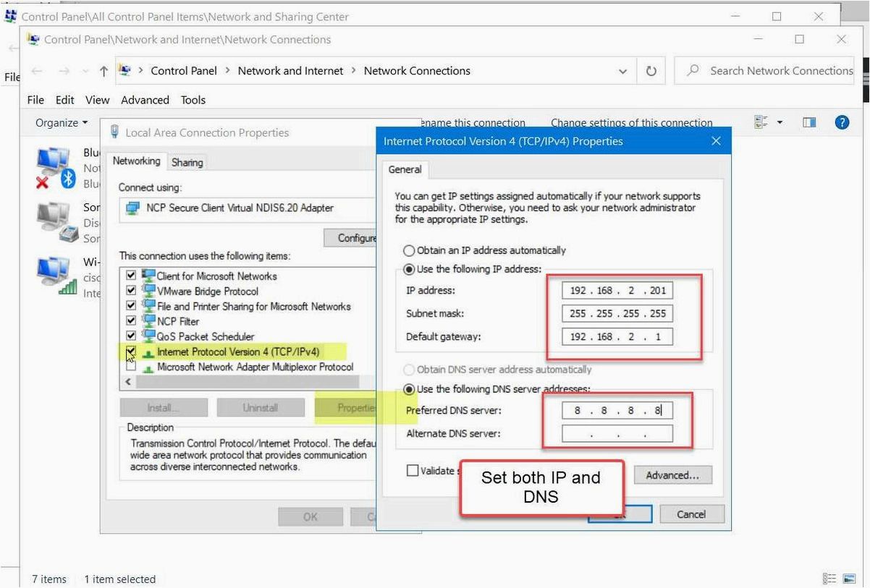Screen dimensions: 870x588
Task: Click Change settings of this connection
Action: pyautogui.click(x=631, y=123)
